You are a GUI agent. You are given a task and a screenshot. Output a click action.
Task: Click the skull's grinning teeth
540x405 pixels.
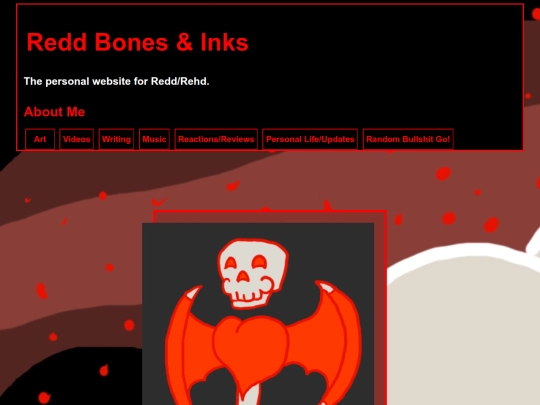click(x=249, y=297)
